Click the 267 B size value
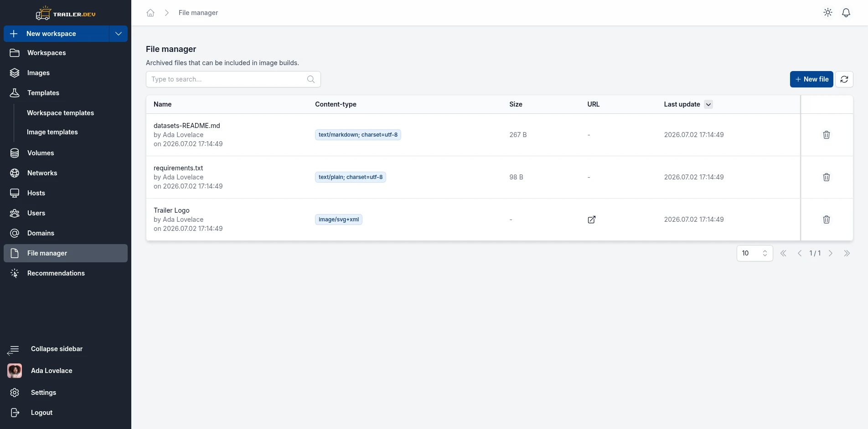The image size is (868, 429). (518, 135)
